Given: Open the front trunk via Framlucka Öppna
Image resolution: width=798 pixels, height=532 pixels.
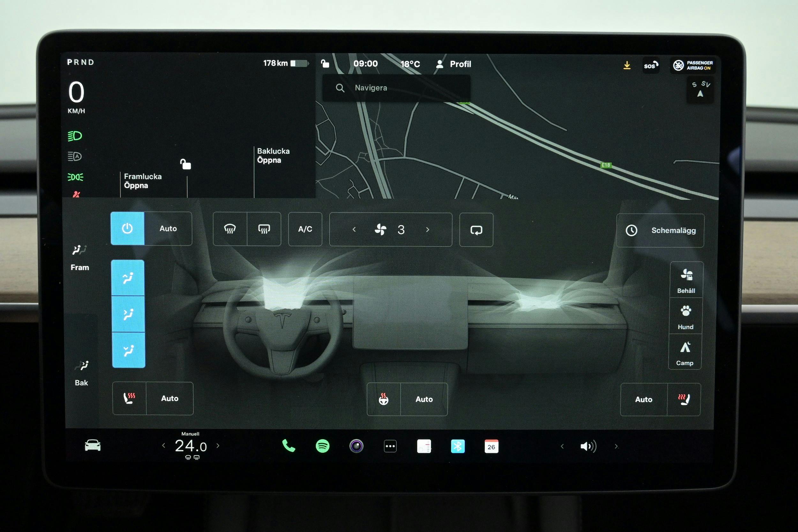Looking at the screenshot, I should pyautogui.click(x=143, y=181).
